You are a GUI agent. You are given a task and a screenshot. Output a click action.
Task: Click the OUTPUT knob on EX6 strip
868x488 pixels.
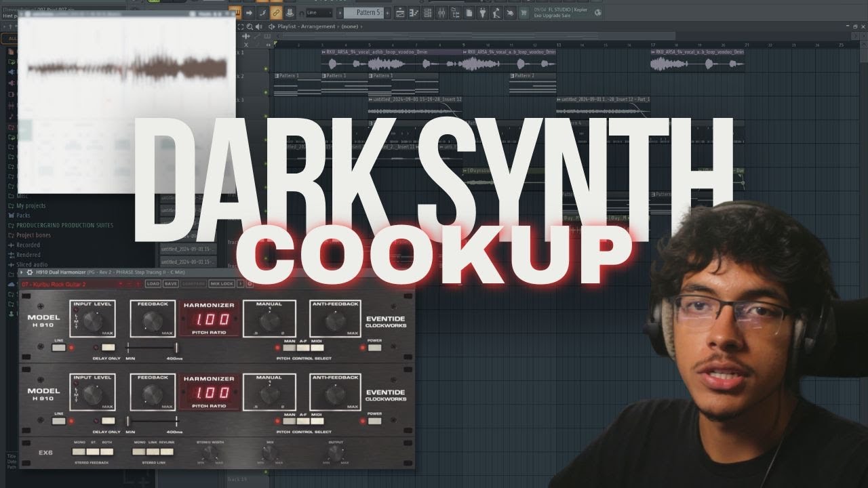[335, 453]
